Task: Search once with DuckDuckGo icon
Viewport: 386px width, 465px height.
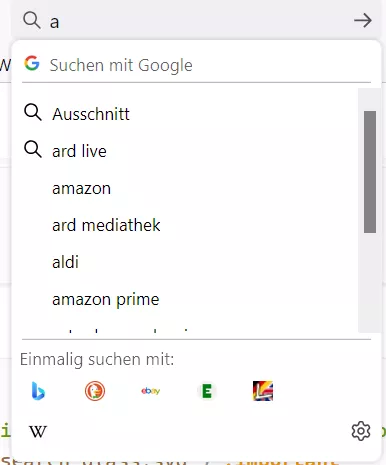Action: click(95, 391)
